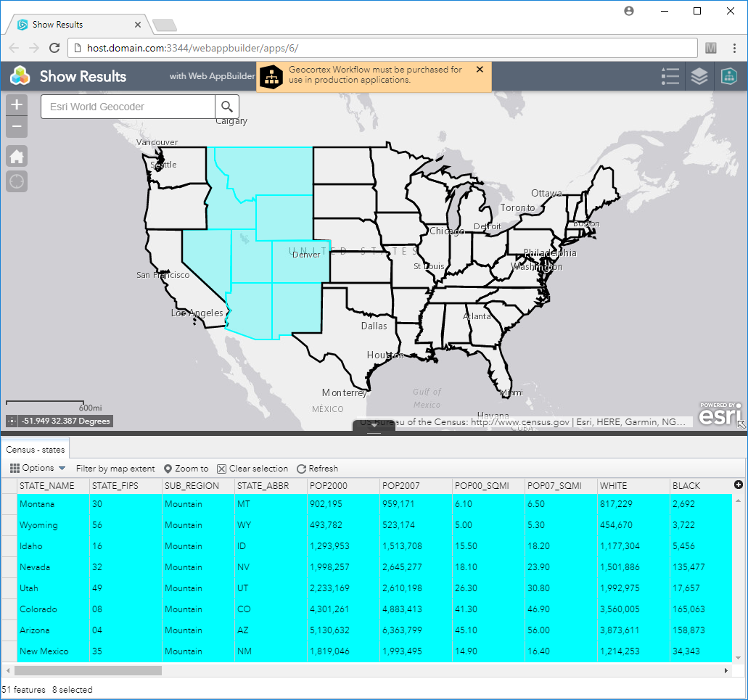Dismiss the Geocortex Workflow license notice
This screenshot has height=700, width=748.
pyautogui.click(x=480, y=70)
